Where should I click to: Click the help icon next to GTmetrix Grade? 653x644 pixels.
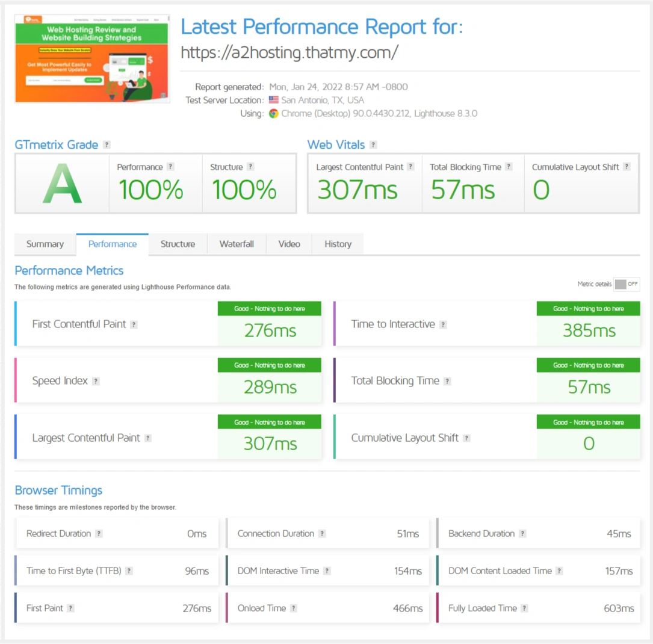107,144
